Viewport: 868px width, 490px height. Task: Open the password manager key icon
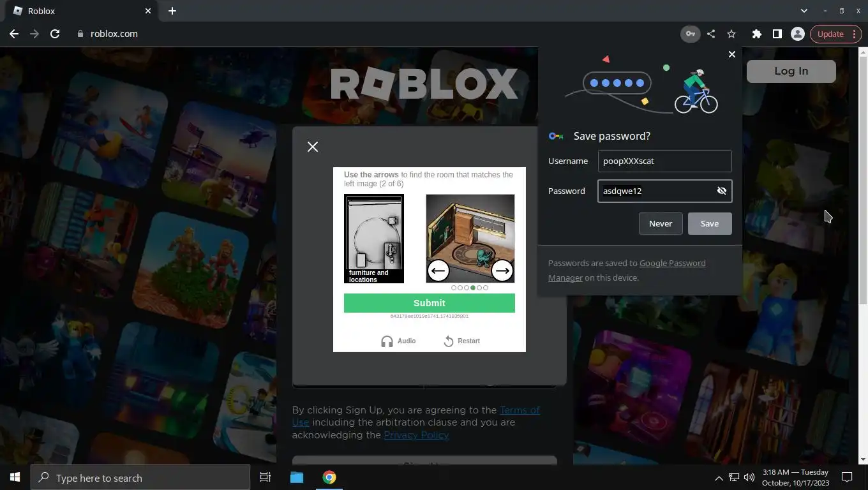point(690,34)
